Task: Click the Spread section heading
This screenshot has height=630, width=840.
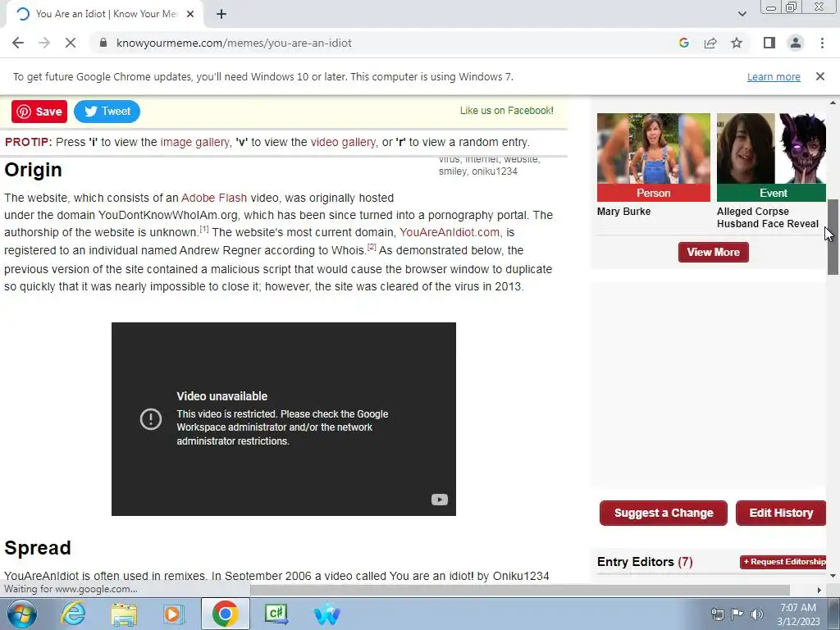Action: (38, 548)
